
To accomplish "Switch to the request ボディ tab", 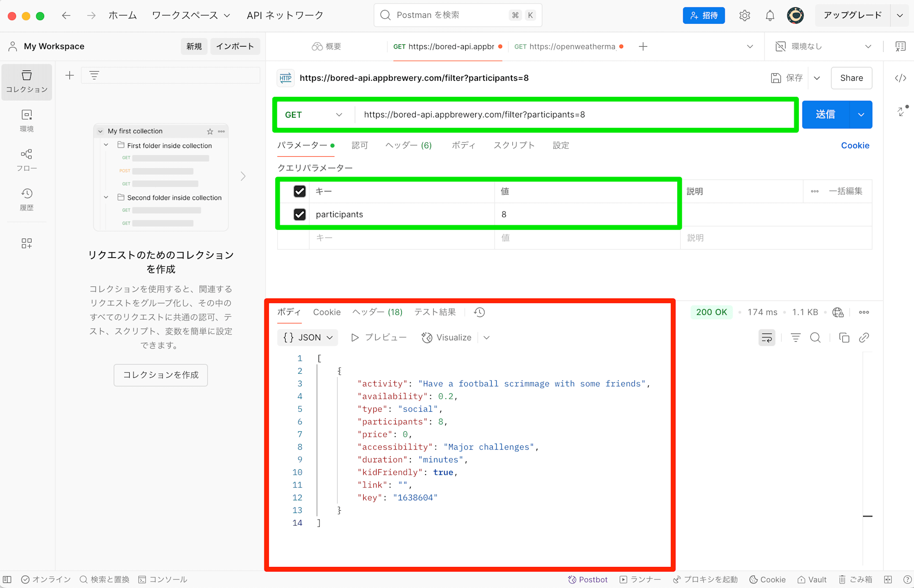I will pos(463,145).
